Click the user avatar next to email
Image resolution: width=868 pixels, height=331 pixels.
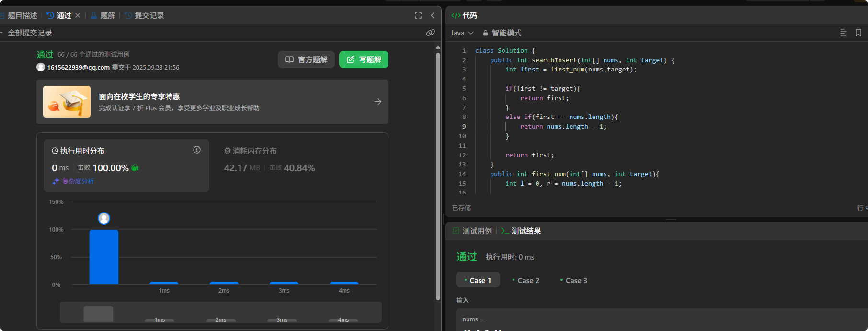(x=41, y=67)
